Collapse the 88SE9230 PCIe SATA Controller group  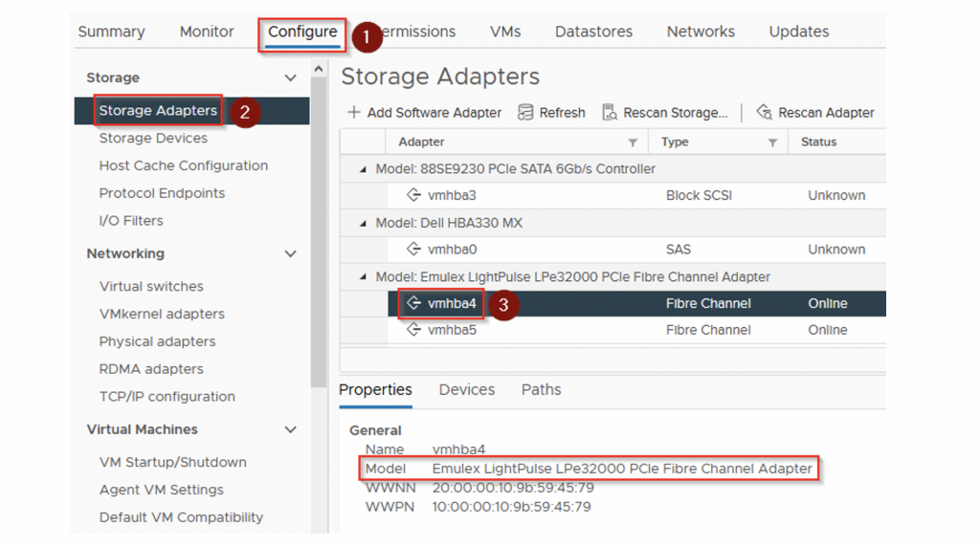coord(363,169)
